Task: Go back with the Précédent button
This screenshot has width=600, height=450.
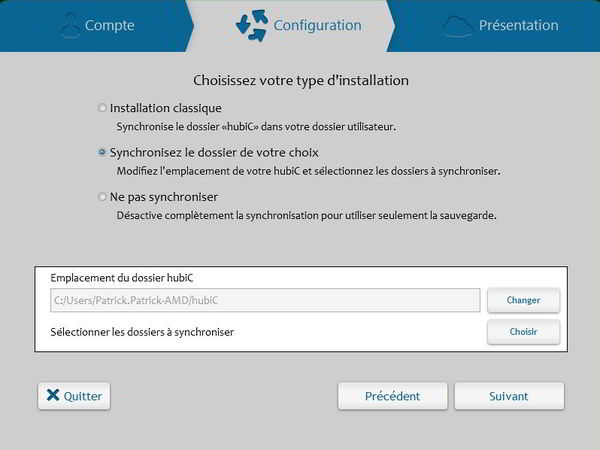Action: point(392,396)
